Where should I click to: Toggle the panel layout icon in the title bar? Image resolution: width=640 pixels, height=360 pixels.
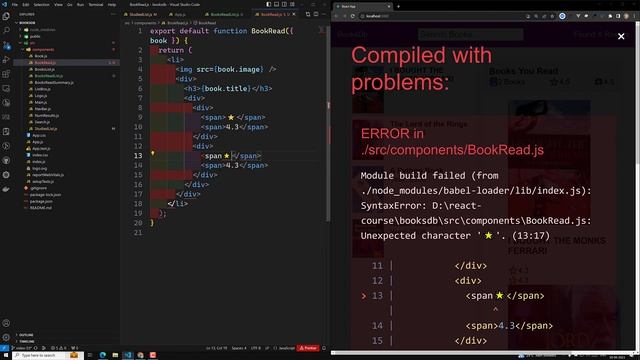click(276, 4)
